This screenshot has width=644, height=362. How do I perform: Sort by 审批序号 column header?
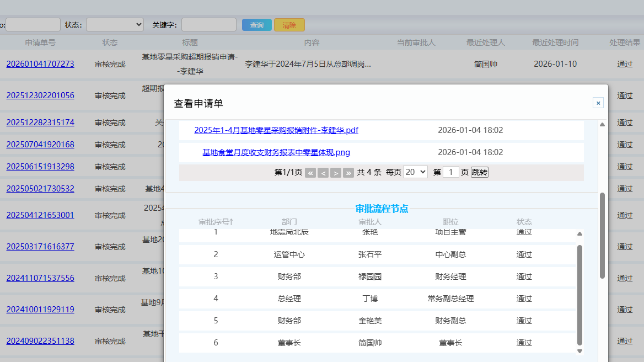[216, 222]
